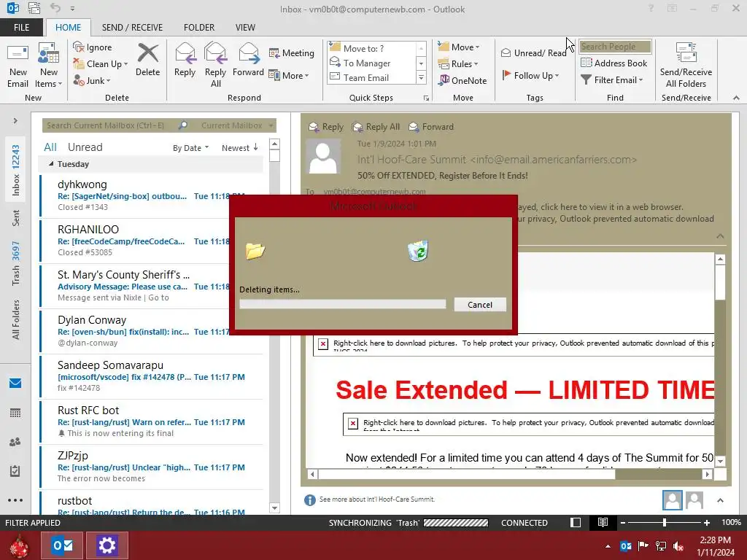Open New Items menu
The width and height of the screenshot is (747, 560).
coord(49,66)
